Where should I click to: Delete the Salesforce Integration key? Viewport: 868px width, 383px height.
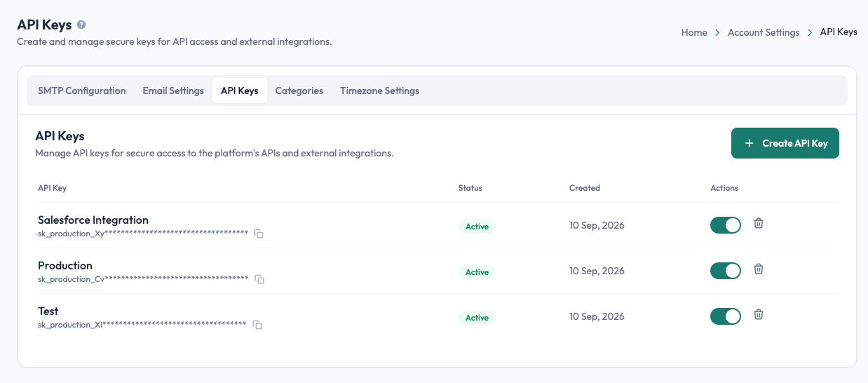click(759, 223)
